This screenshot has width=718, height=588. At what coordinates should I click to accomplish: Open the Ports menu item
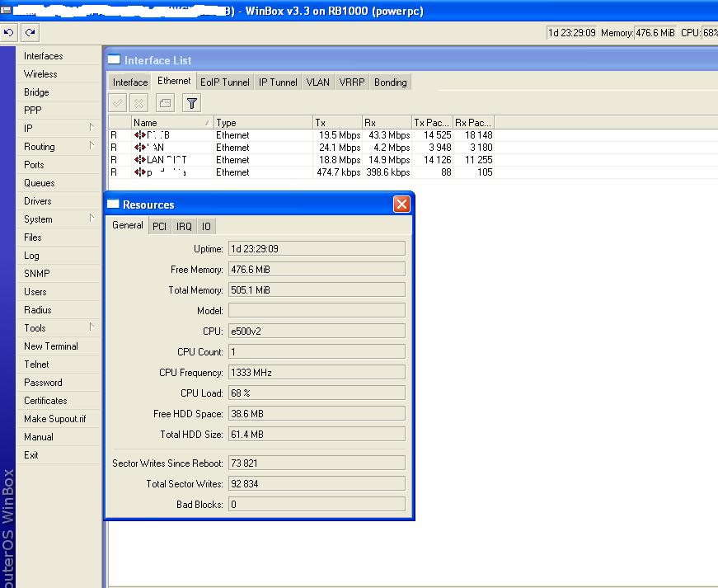59,165
